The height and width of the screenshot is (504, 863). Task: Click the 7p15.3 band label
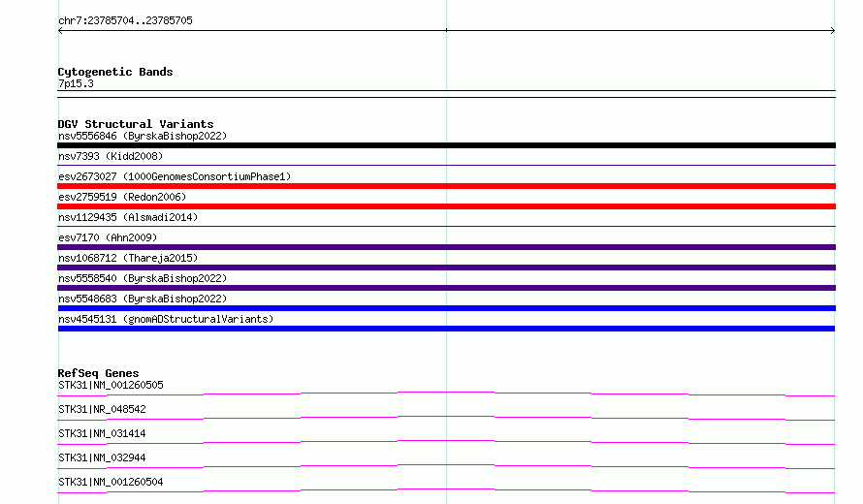[76, 83]
